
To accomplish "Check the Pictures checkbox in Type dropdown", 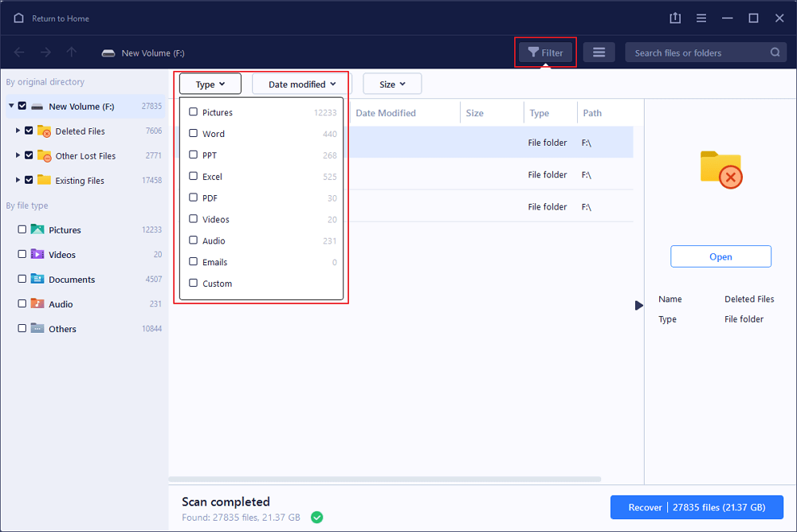I will (x=194, y=112).
